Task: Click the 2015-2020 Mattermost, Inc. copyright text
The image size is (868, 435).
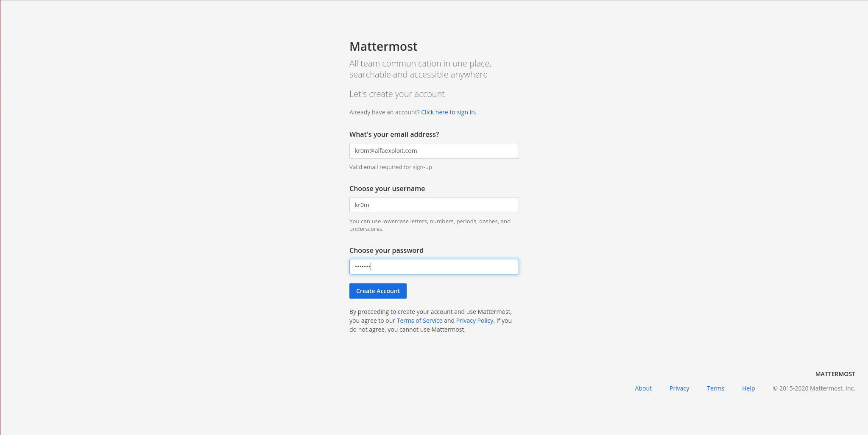Action: pos(814,388)
